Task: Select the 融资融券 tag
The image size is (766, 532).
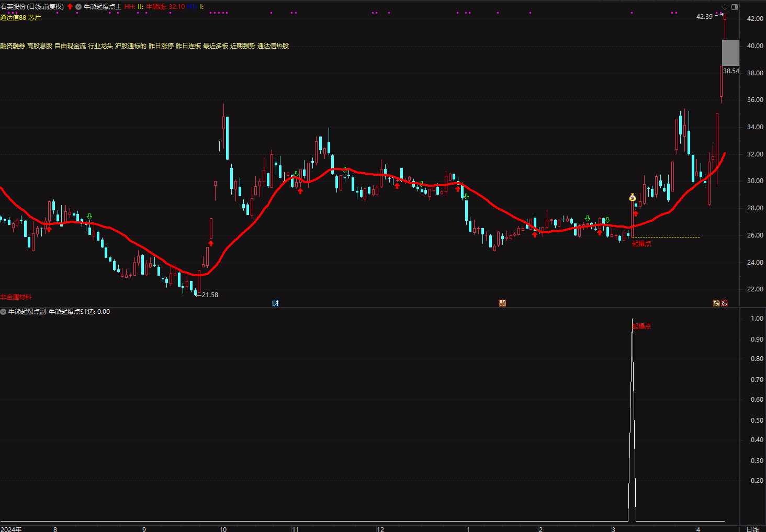Action: (13, 46)
